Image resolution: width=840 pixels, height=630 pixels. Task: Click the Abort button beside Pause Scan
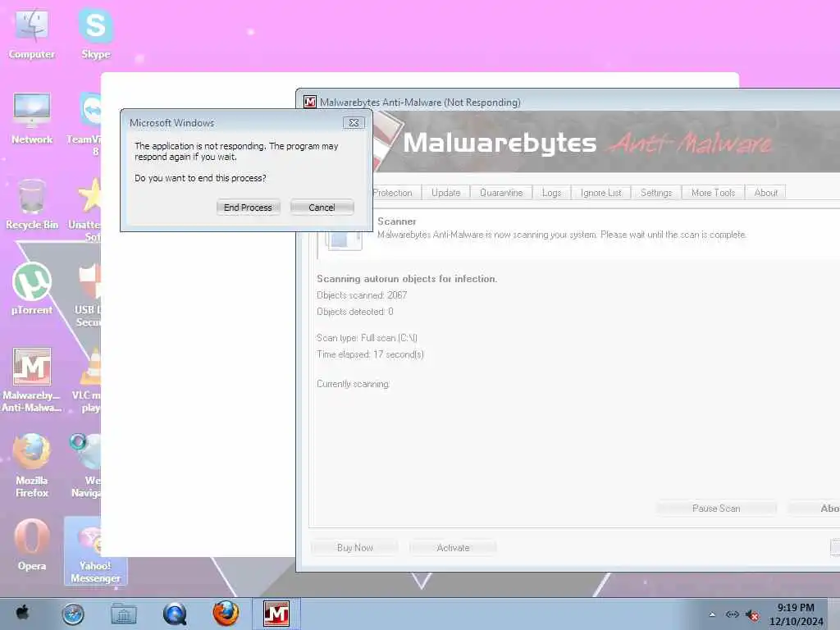tap(815, 508)
